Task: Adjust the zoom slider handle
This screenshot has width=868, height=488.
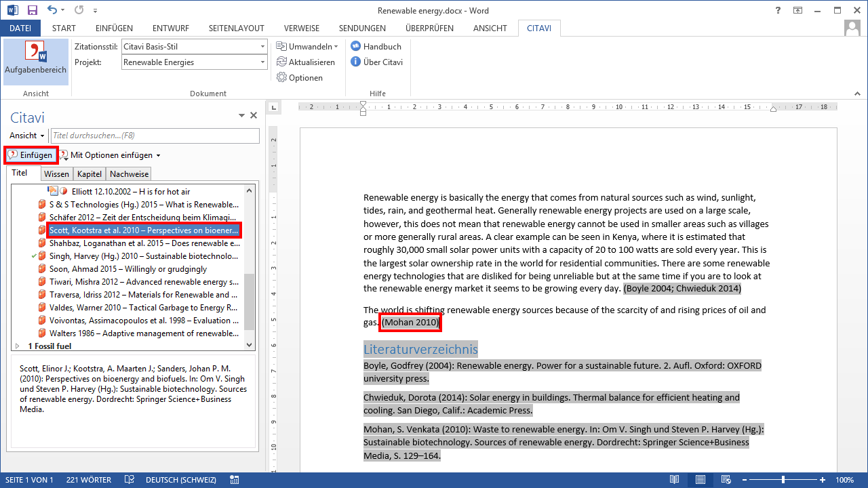Action: click(x=783, y=479)
